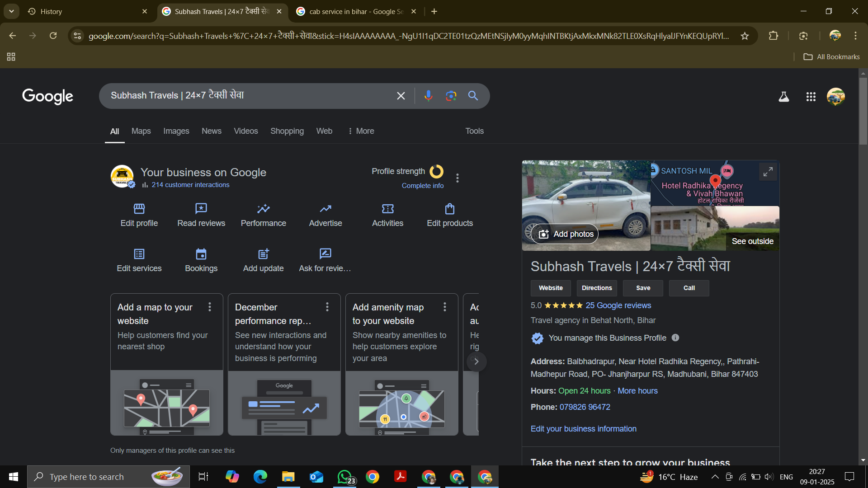Click Add update

click(x=264, y=260)
